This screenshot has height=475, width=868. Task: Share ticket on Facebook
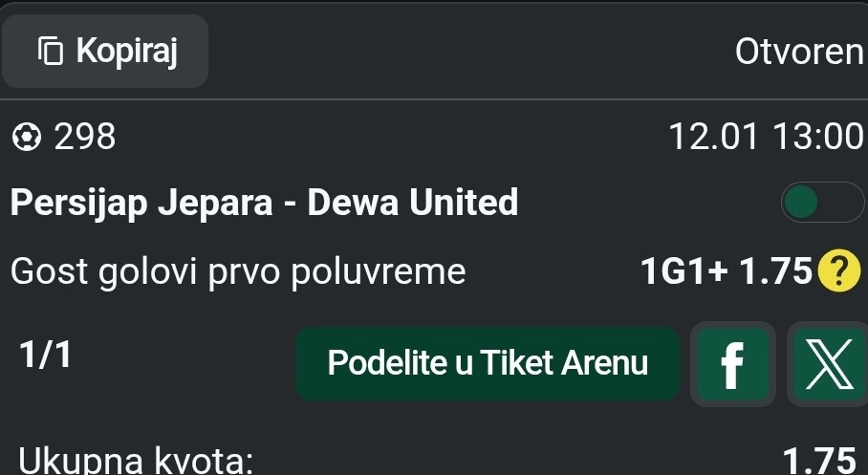[731, 364]
